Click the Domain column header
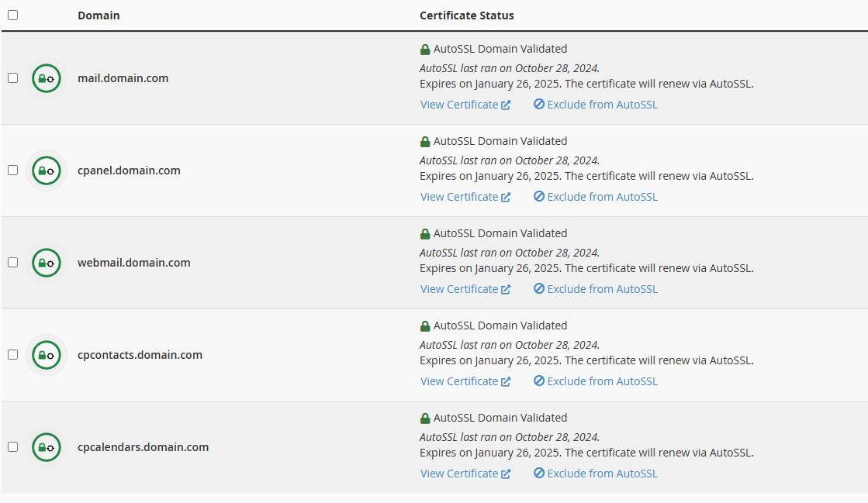This screenshot has height=503, width=868. pyautogui.click(x=99, y=16)
